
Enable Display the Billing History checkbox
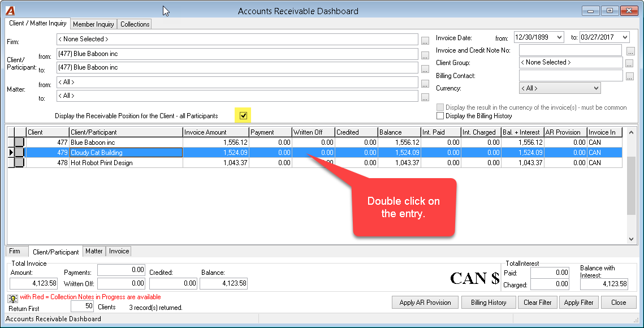[440, 116]
